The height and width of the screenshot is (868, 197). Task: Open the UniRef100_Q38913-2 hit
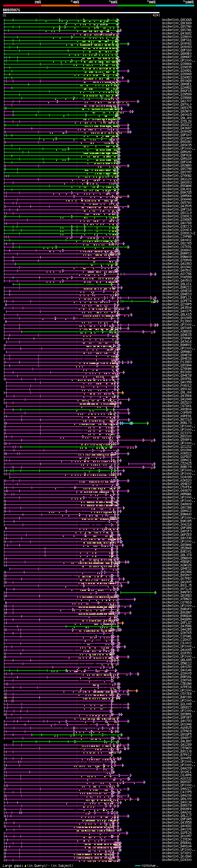tap(179, 233)
